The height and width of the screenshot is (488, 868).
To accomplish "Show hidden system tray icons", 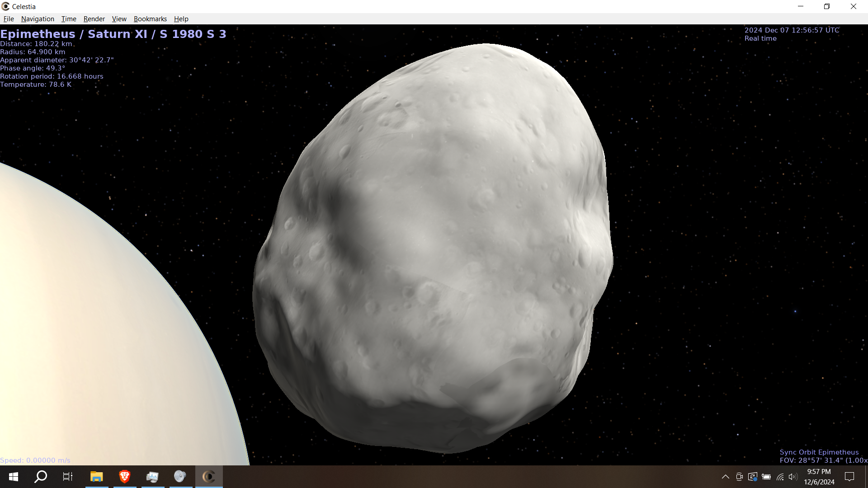I will (x=725, y=477).
